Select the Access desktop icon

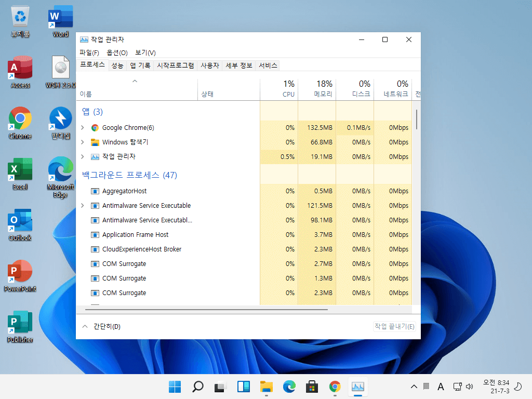20,72
